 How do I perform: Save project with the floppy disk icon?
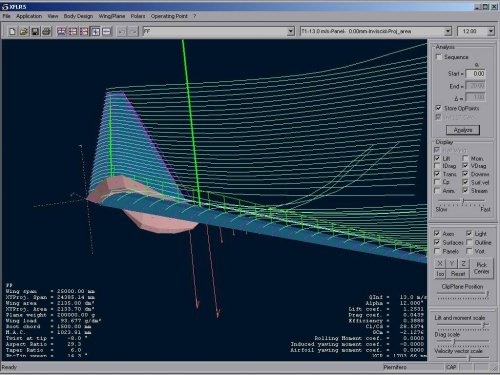[35, 31]
